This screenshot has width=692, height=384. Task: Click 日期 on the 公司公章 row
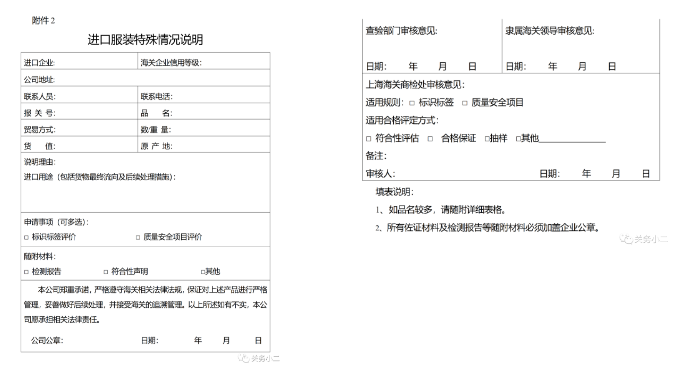[x=150, y=340]
